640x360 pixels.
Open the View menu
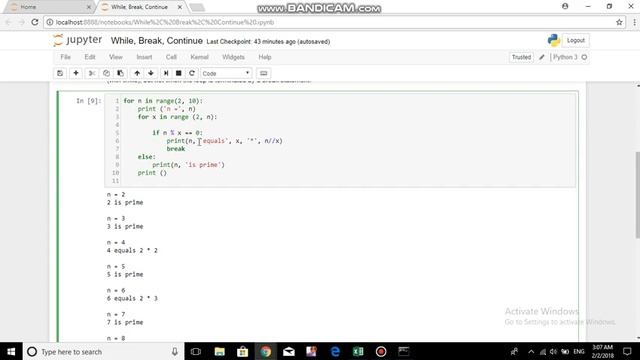coord(116,57)
